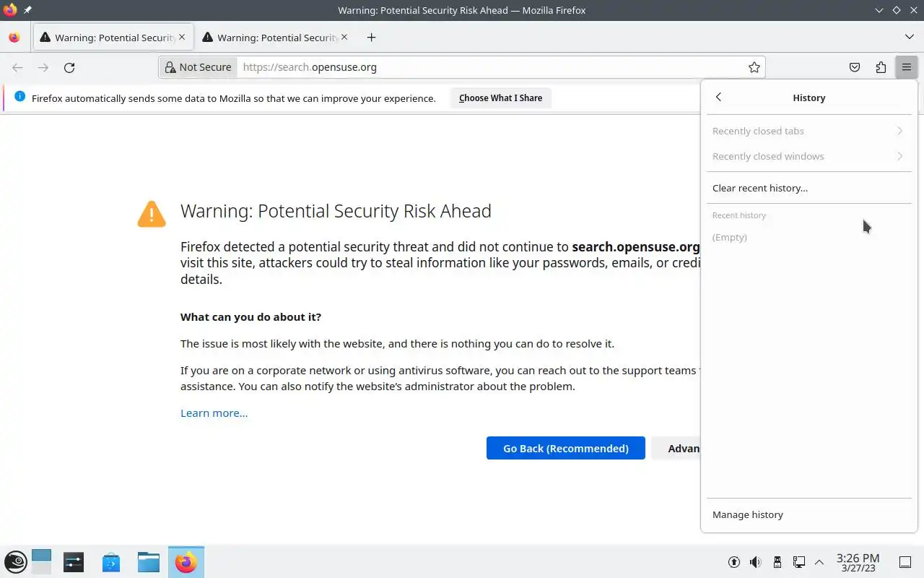Image resolution: width=924 pixels, height=578 pixels.
Task: Close the first Warning tab
Action: [182, 37]
